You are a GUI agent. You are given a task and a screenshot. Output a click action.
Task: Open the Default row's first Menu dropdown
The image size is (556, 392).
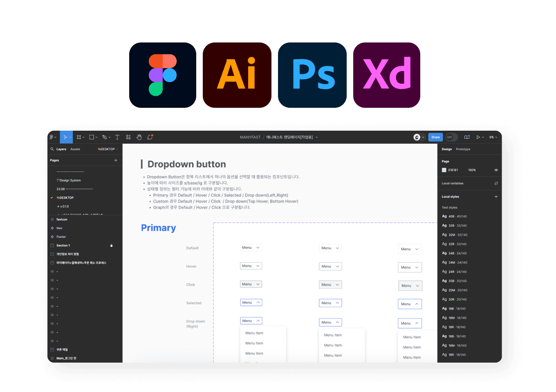[251, 247]
